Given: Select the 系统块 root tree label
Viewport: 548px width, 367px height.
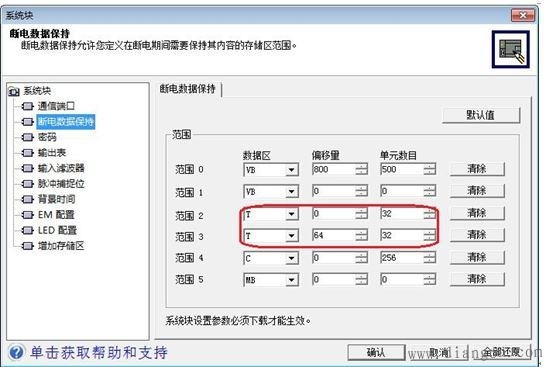Looking at the screenshot, I should tap(37, 91).
